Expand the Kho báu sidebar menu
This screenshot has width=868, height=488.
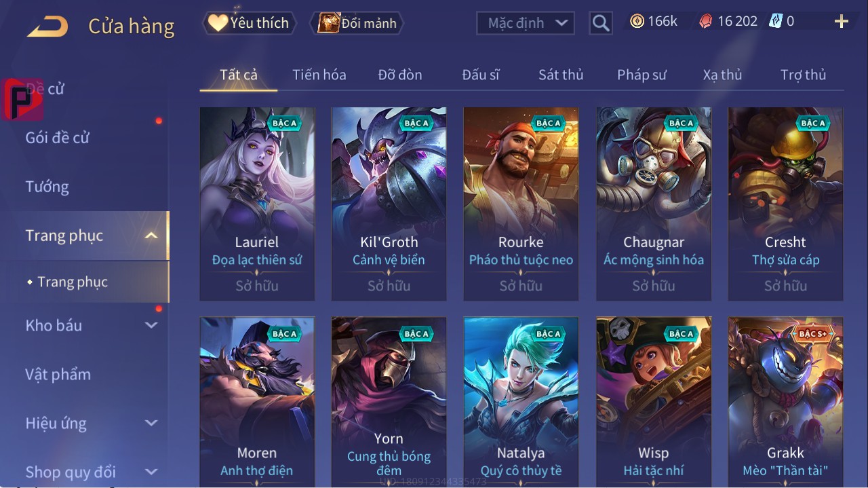coord(151,325)
